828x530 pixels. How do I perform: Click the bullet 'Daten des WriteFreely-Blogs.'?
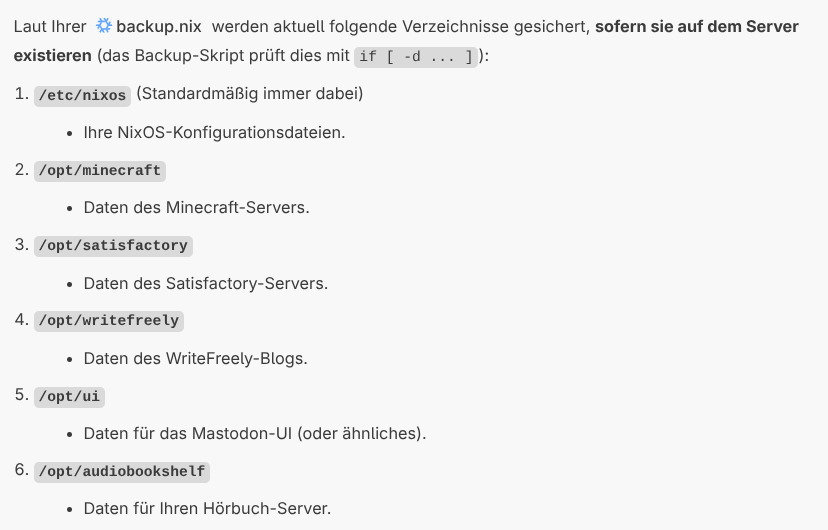coord(195,358)
